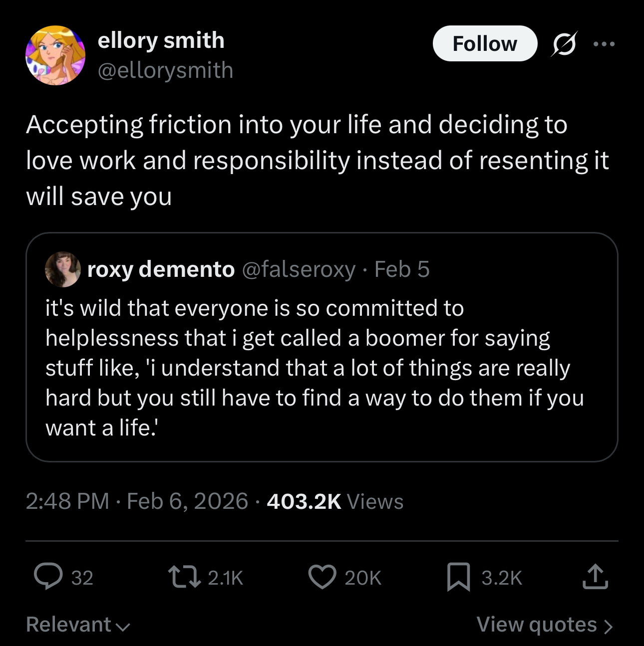The width and height of the screenshot is (644, 646).
Task: Click the share upload icon
Action: coord(595,577)
